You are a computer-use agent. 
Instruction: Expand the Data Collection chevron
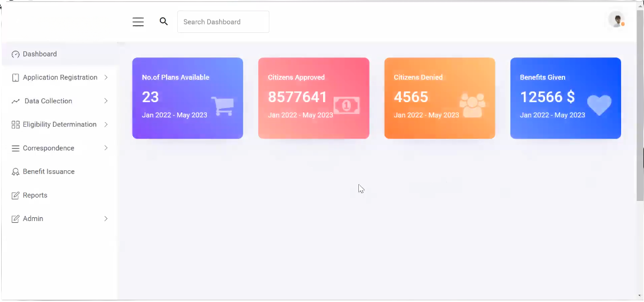click(x=106, y=101)
